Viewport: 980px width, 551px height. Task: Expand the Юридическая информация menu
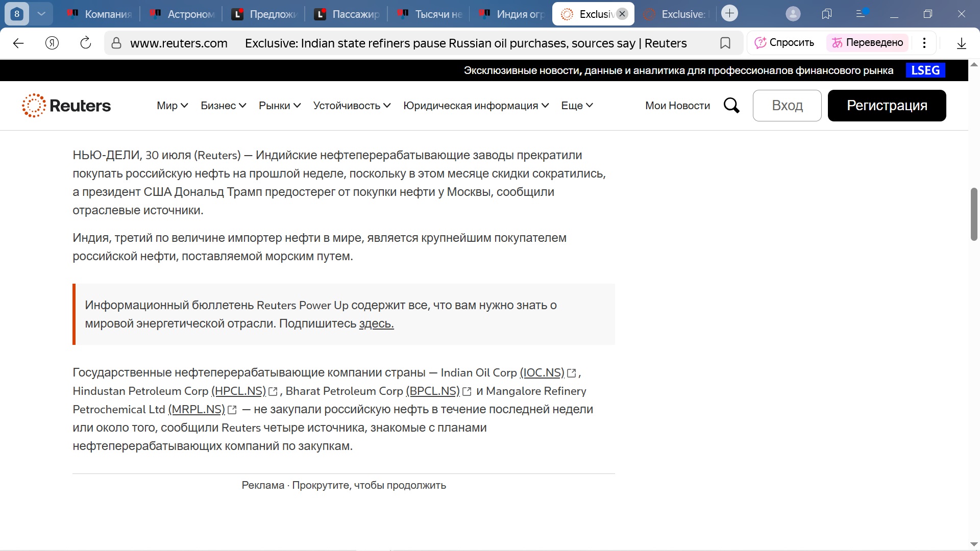click(x=476, y=106)
